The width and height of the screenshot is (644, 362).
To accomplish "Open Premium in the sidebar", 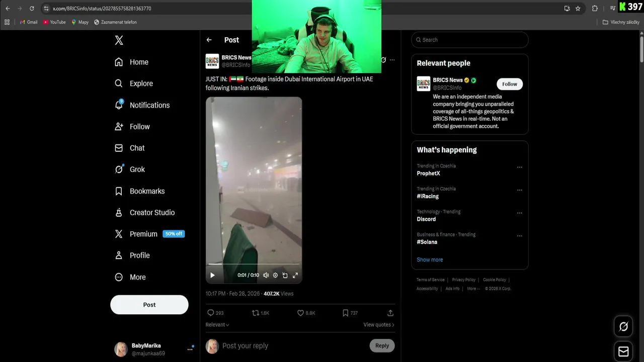I will click(x=149, y=234).
